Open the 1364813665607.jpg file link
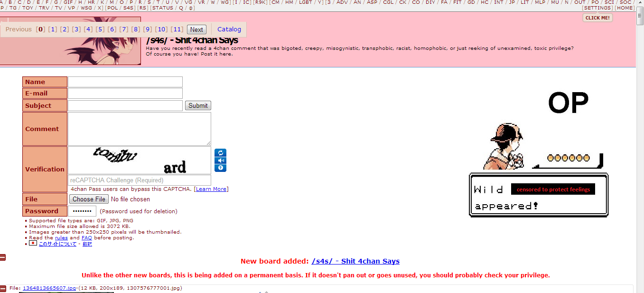 pyautogui.click(x=49, y=288)
